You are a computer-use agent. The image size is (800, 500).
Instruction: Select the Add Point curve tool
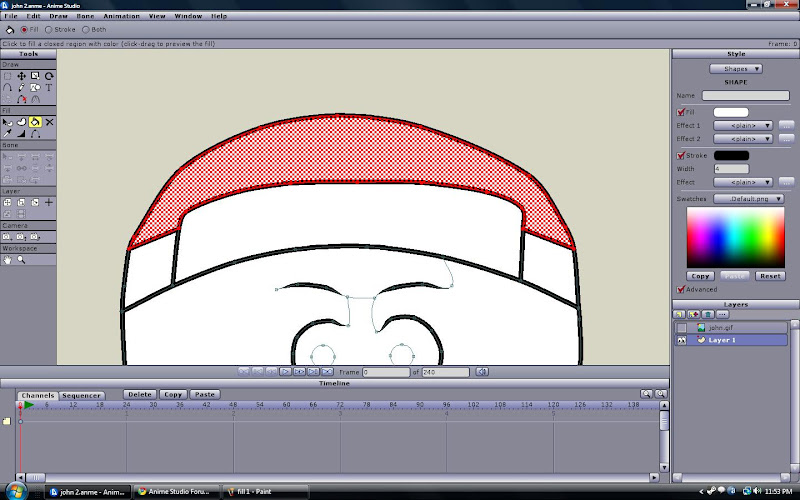coord(8,88)
